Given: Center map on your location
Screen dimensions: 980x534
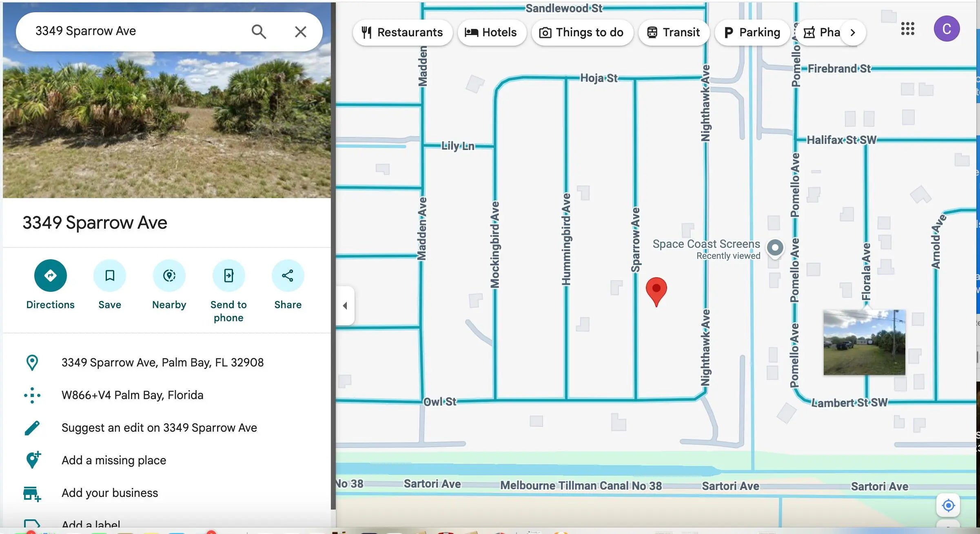Looking at the screenshot, I should coord(948,505).
